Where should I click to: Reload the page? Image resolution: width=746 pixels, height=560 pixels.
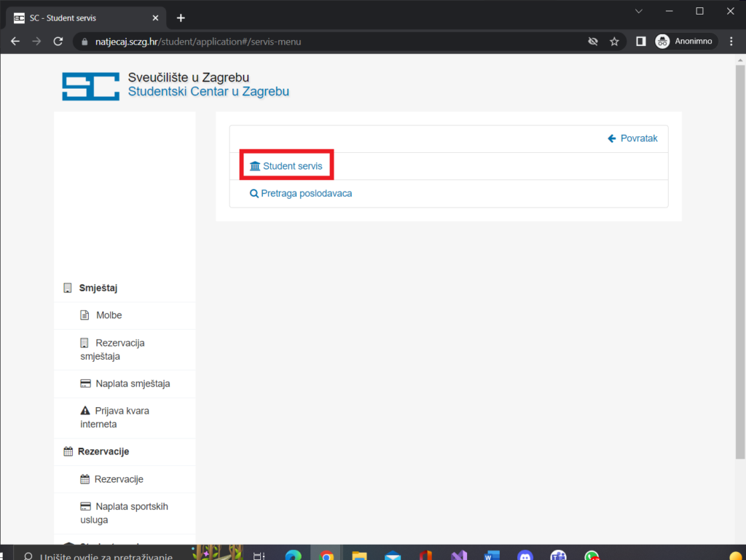tap(58, 42)
